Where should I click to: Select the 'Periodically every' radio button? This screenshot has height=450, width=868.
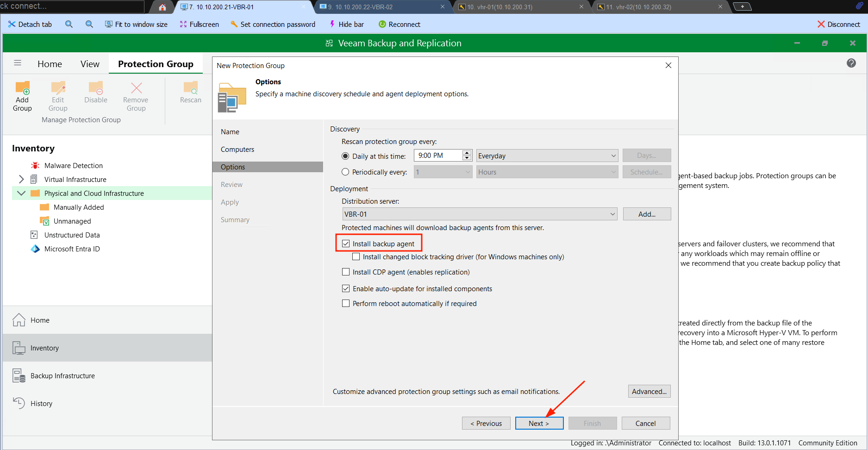click(345, 172)
